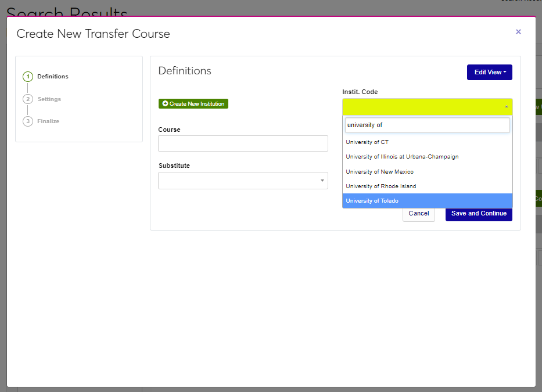Pick University of New Mexico from list
This screenshot has height=392, width=542.
tap(427, 171)
